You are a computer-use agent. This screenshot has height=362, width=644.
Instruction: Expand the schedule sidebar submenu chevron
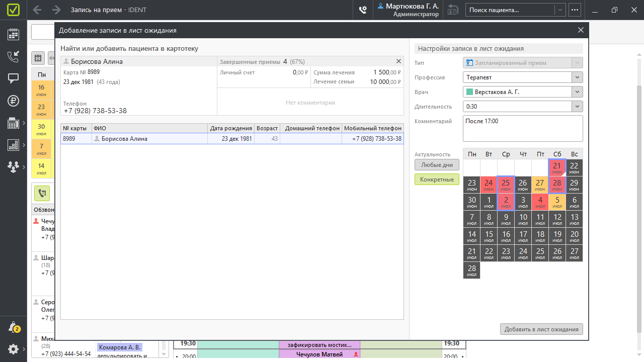coord(24,123)
